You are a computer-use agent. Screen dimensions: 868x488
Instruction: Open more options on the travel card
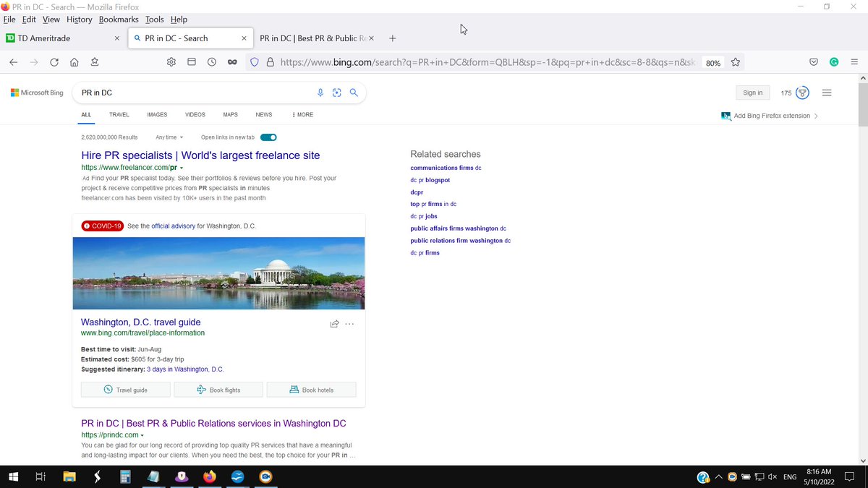(350, 324)
